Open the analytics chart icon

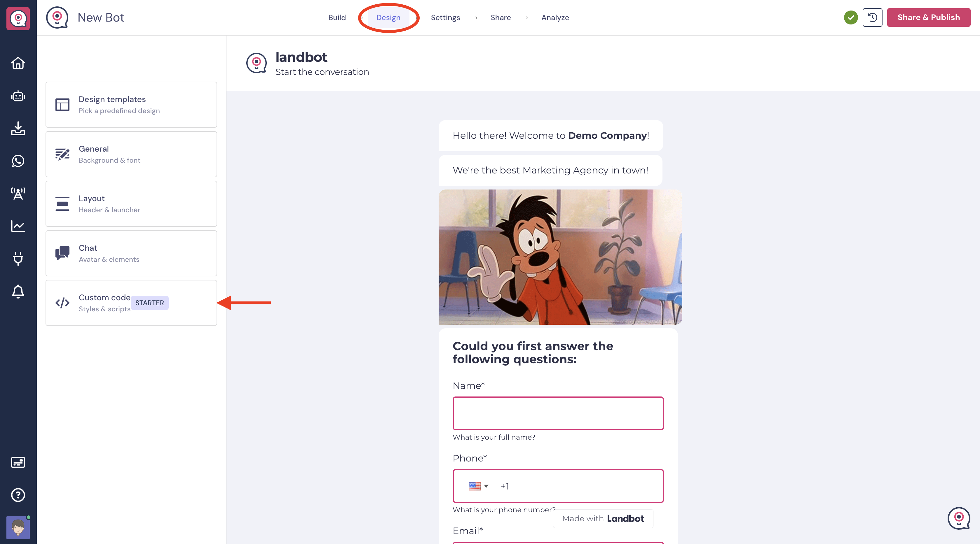[18, 226]
